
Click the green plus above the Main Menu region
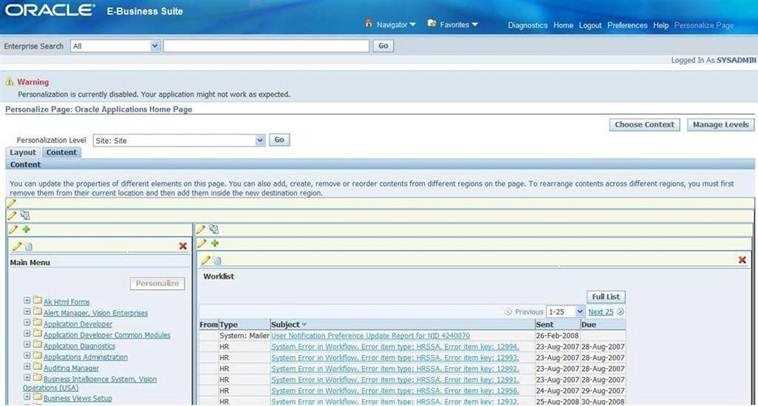tap(26, 229)
